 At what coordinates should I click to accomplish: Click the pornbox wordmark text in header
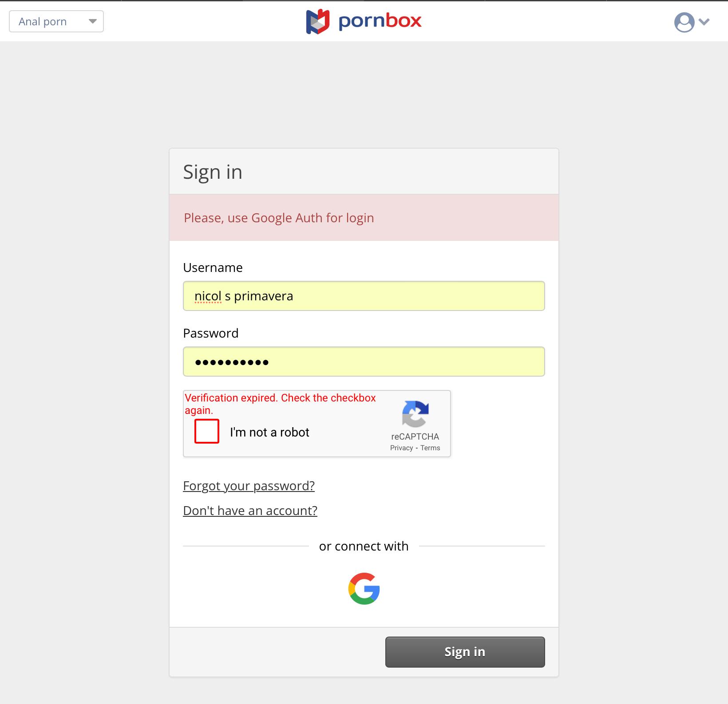tap(380, 21)
